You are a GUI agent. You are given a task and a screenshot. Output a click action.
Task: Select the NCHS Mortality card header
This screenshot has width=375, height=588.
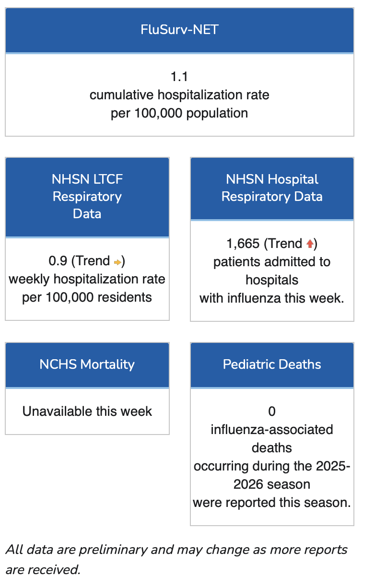point(87,365)
